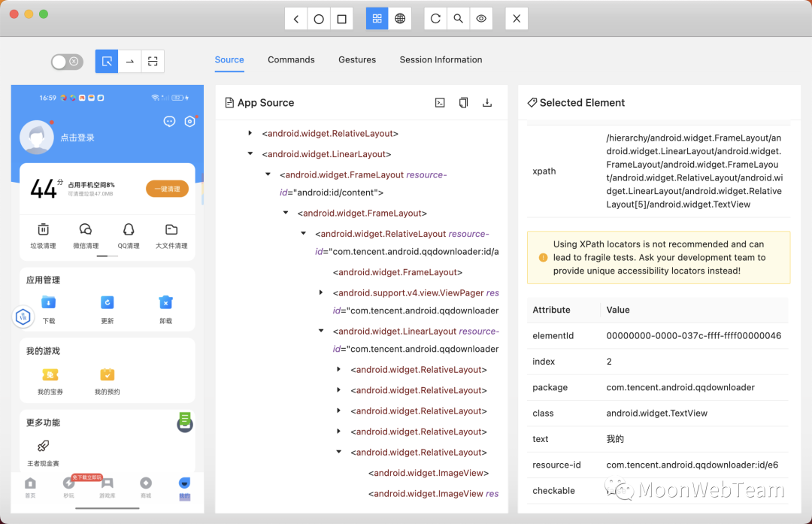
Task: Click the xpath value text
Action: tap(694, 171)
